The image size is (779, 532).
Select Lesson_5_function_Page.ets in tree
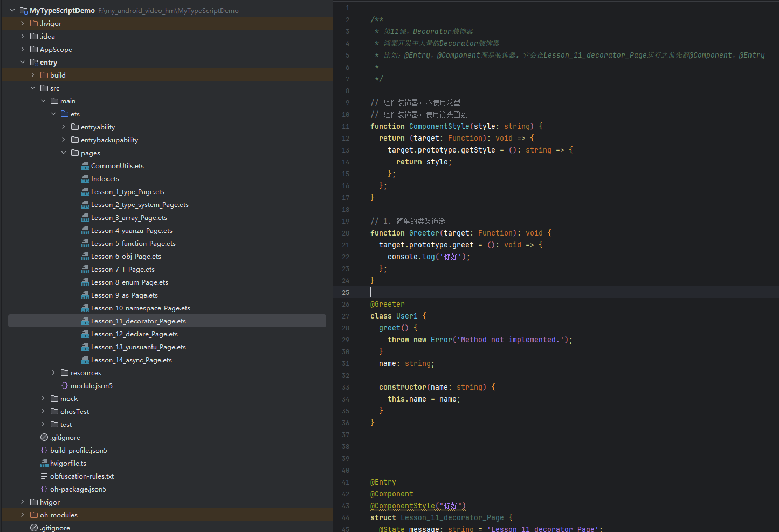click(x=133, y=243)
